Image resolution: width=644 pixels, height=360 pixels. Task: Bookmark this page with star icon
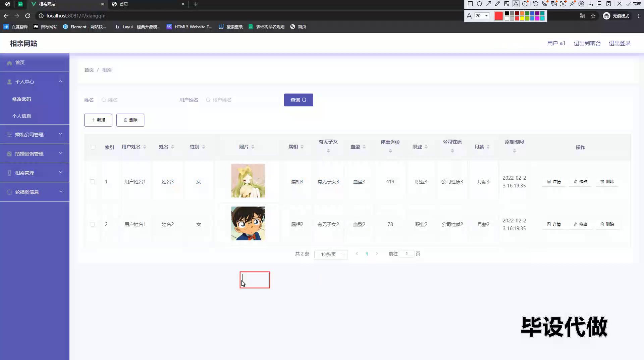(593, 16)
